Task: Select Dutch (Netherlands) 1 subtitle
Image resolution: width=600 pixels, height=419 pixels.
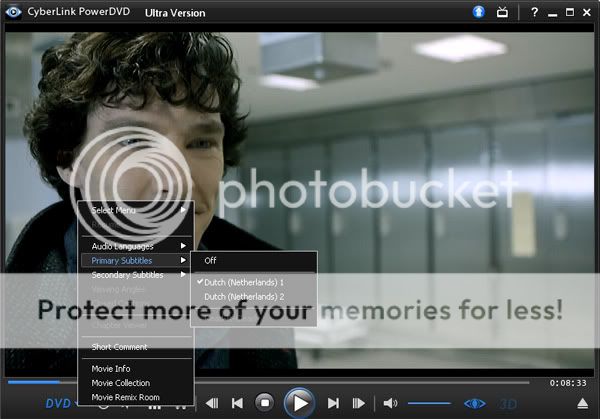Action: coord(254,282)
